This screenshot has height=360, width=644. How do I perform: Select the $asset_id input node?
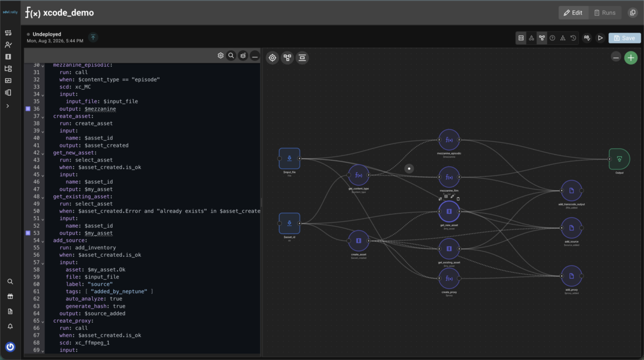289,224
